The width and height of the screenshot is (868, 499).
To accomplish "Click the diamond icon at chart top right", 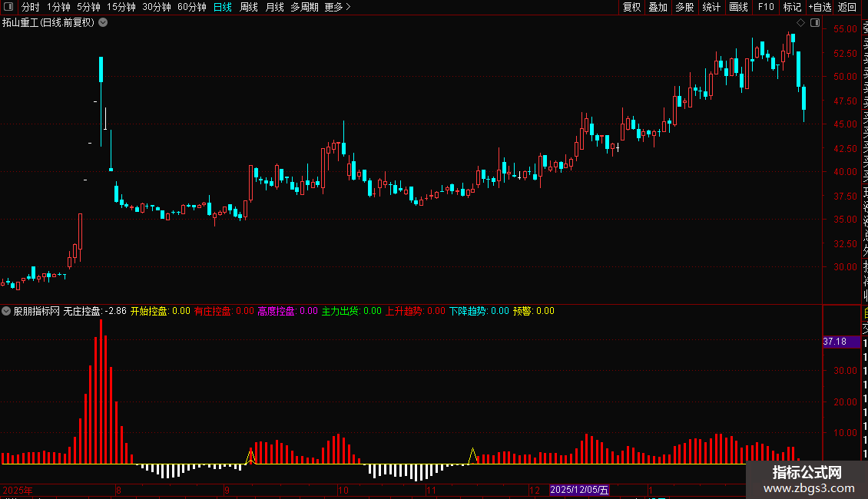I will (x=800, y=23).
